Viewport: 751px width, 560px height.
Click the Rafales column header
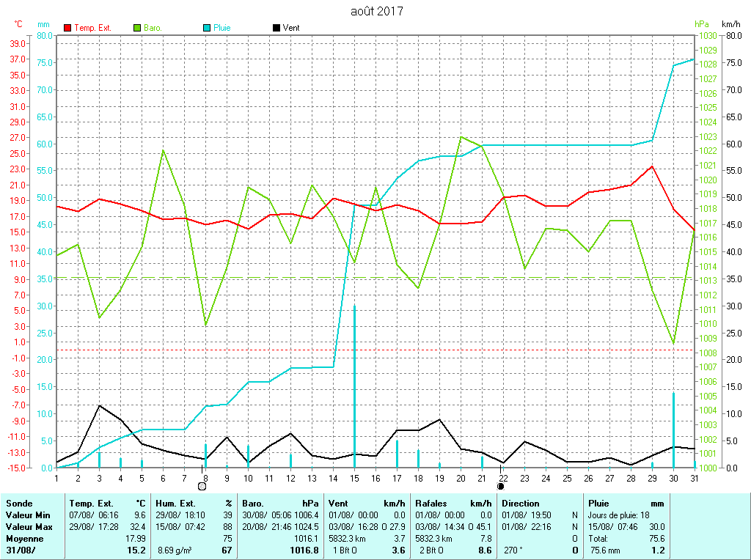433,504
